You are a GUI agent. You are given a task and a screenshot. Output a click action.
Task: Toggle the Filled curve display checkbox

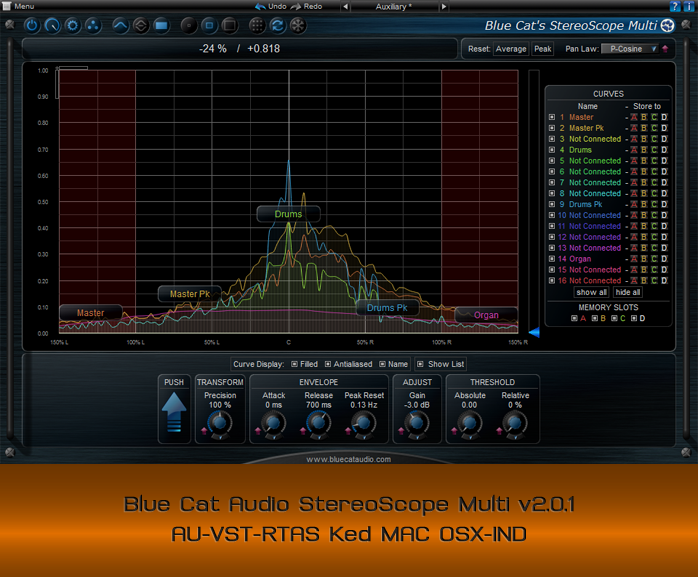294,364
